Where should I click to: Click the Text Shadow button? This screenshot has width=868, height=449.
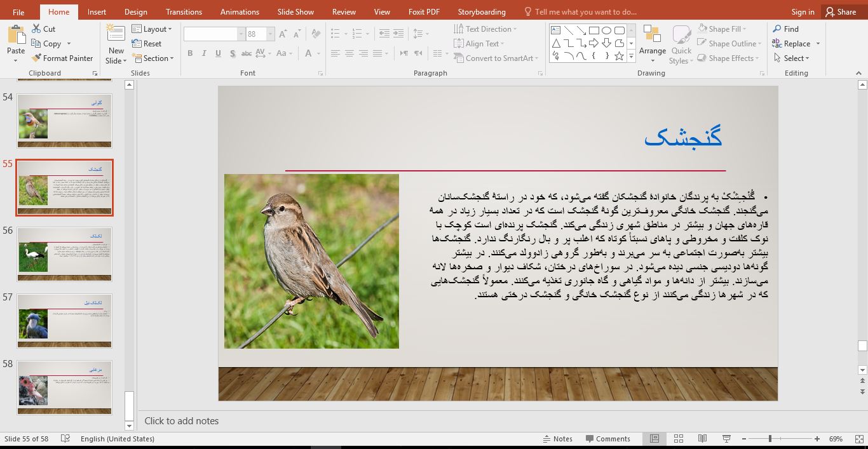[x=233, y=53]
